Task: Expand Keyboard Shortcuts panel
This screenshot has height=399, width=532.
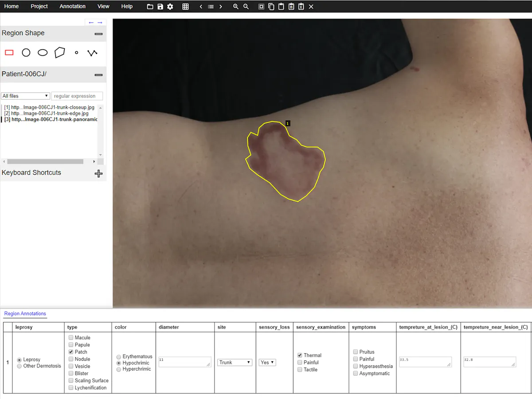Action: click(x=98, y=173)
